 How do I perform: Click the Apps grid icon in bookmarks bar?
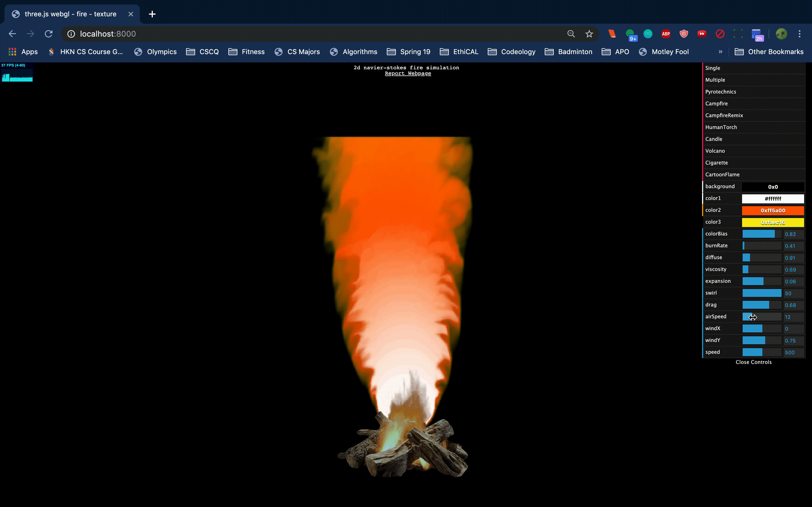pyautogui.click(x=12, y=52)
